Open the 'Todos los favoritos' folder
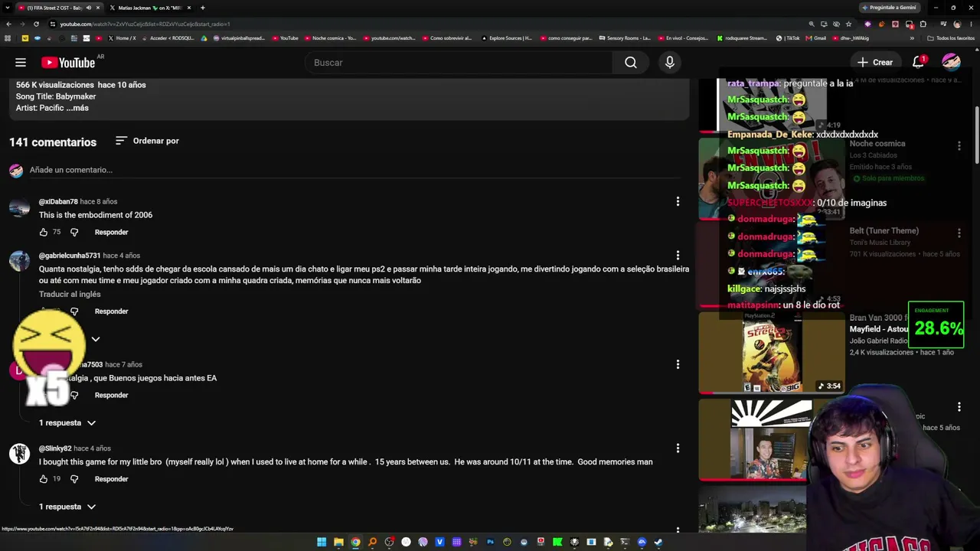 (950, 37)
